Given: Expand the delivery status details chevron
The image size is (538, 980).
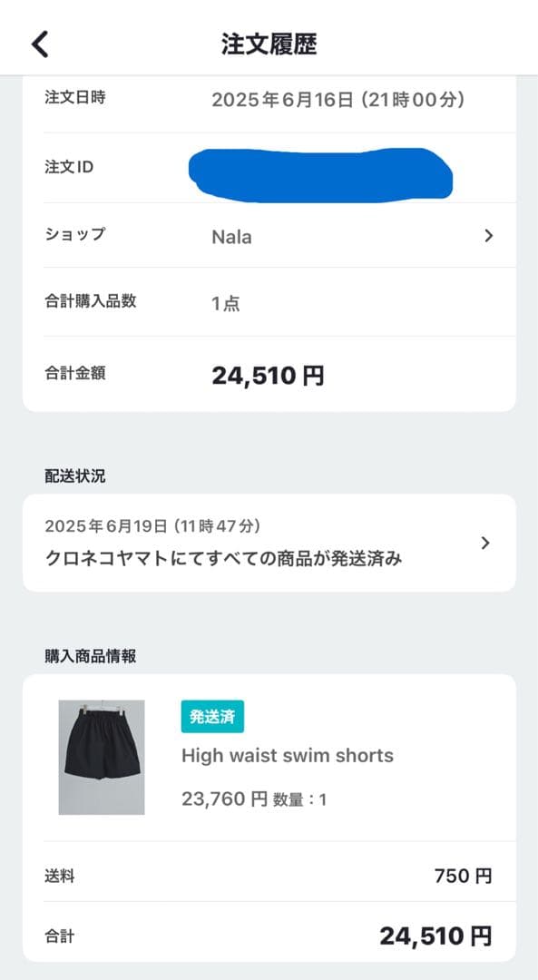Looking at the screenshot, I should (x=484, y=542).
